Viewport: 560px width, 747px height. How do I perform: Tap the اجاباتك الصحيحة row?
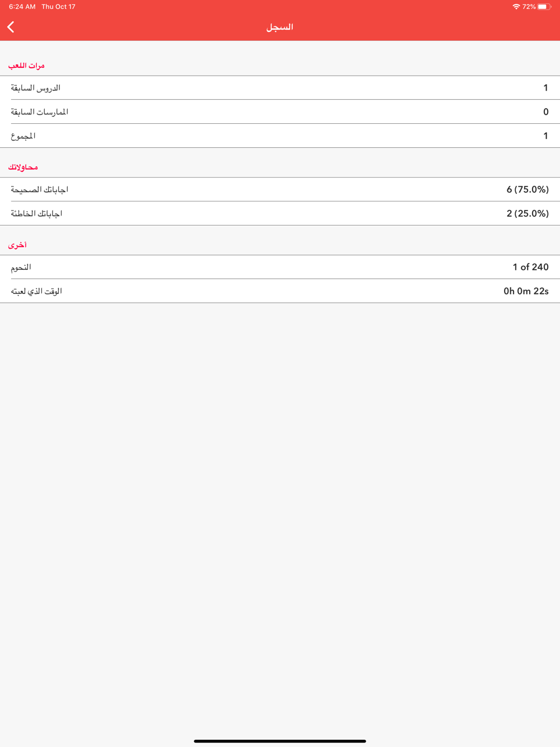[280, 189]
